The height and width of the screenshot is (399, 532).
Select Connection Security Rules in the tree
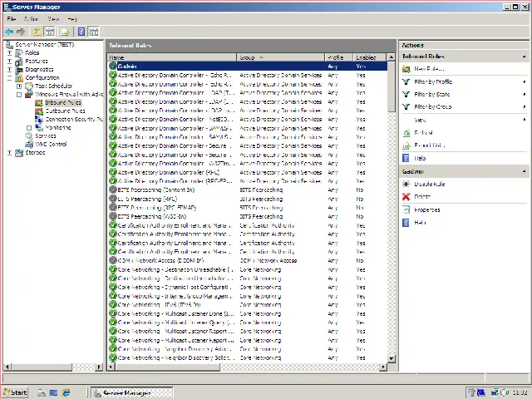coord(74,120)
